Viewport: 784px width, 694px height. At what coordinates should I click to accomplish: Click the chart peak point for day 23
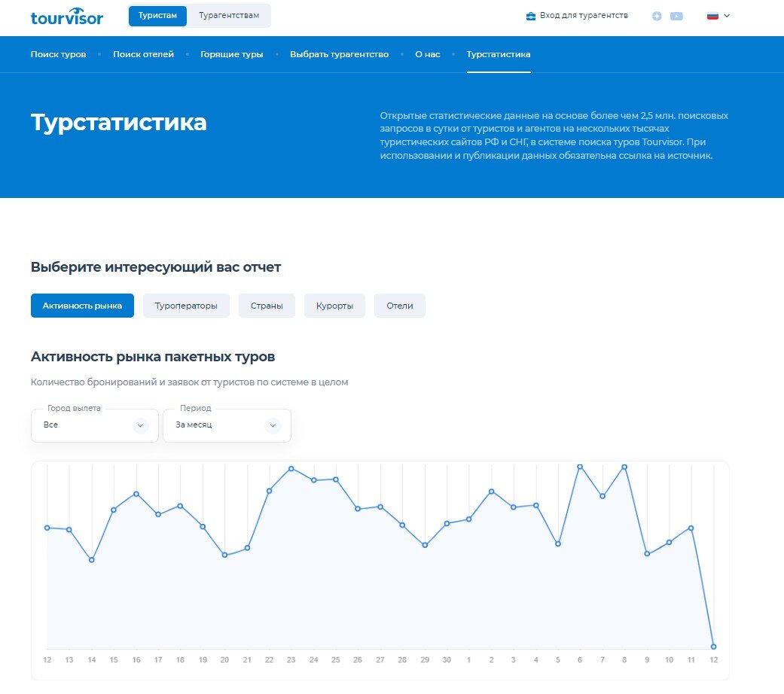pyautogui.click(x=291, y=469)
